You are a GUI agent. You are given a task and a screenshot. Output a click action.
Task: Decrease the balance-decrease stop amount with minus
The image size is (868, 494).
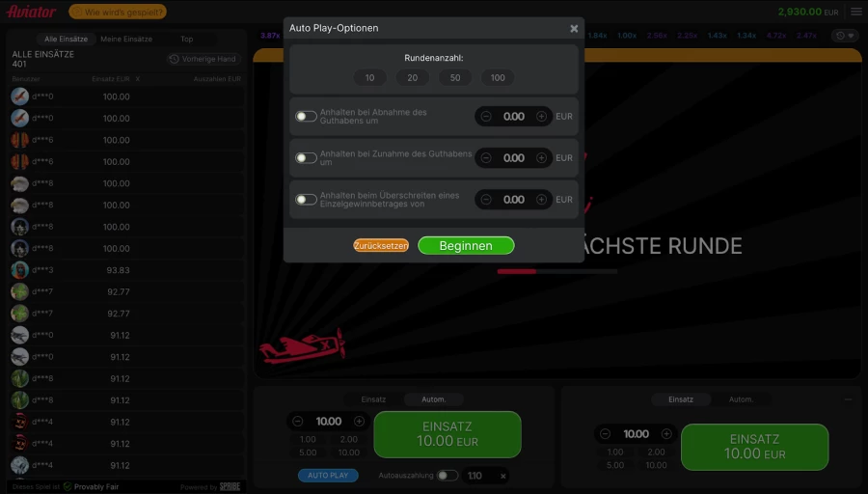pyautogui.click(x=486, y=117)
